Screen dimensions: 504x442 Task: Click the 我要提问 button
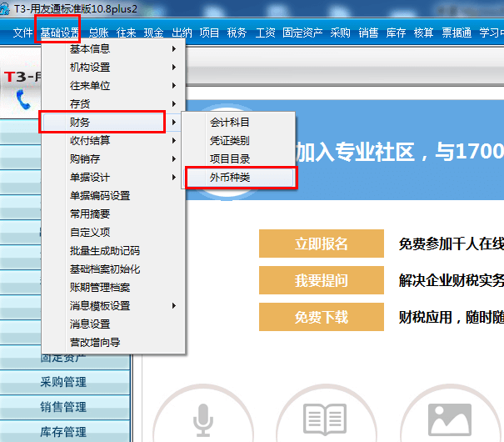(322, 280)
